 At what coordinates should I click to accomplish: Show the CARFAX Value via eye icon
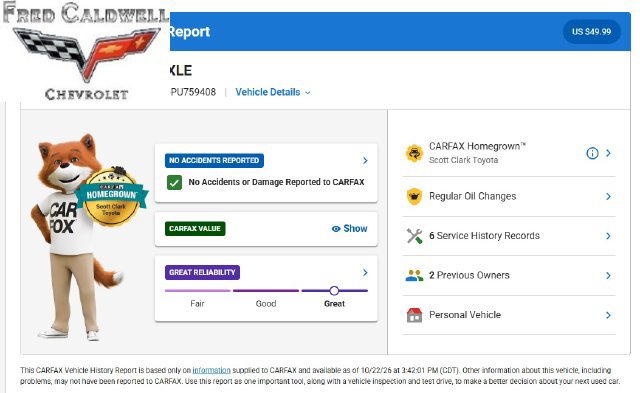coord(336,229)
